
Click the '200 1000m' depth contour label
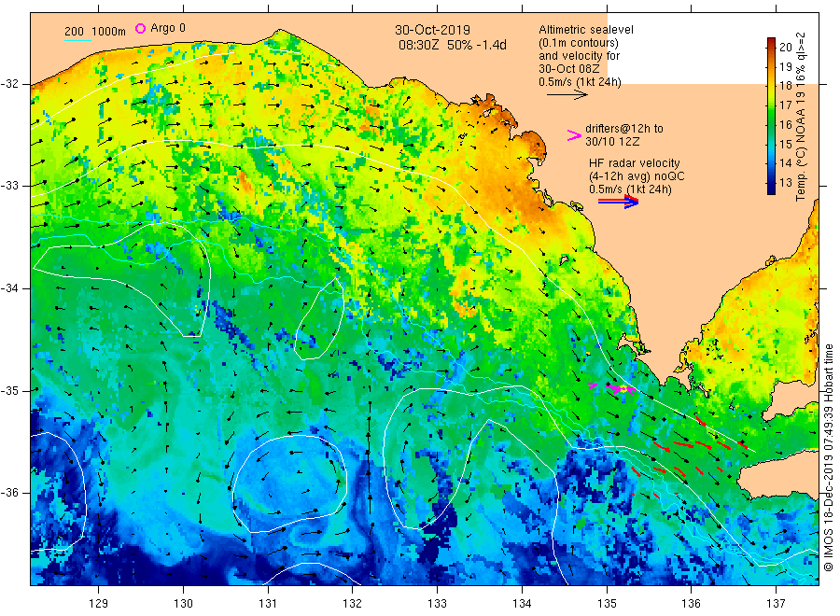[95, 32]
